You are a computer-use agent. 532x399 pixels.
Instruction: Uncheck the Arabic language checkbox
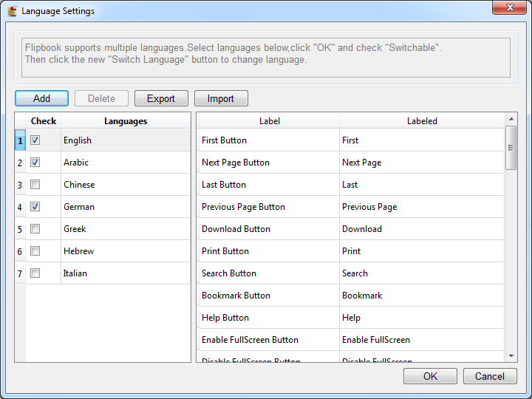(35, 163)
